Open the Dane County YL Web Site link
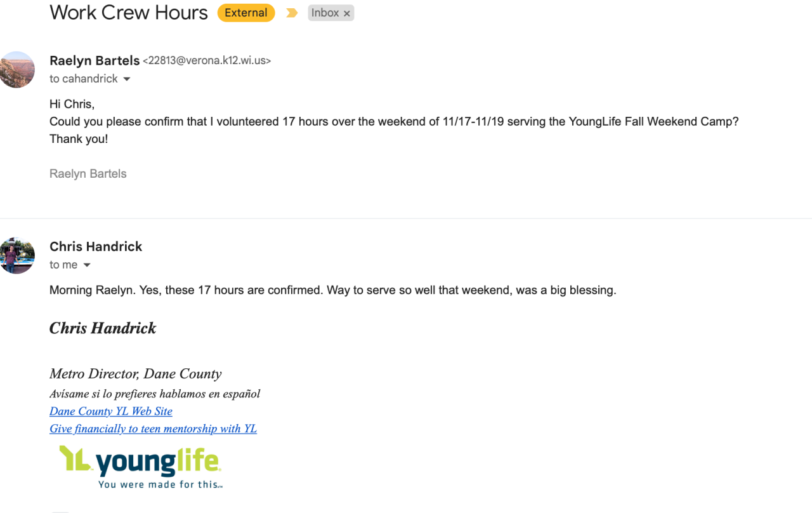 [111, 411]
